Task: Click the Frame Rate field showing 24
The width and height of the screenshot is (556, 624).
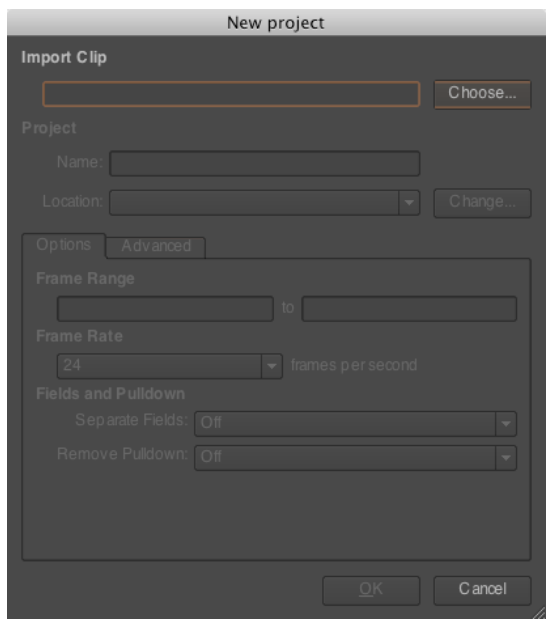Action: [160, 366]
